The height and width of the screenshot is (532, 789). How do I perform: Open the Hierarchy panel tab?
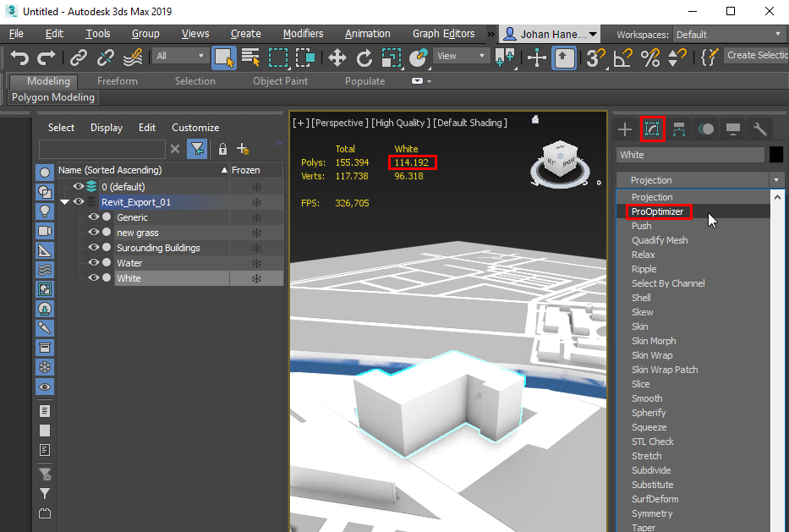tap(679, 129)
